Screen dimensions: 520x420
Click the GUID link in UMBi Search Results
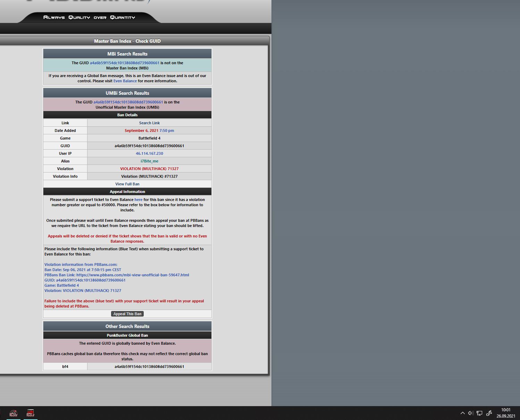pyautogui.click(x=128, y=102)
